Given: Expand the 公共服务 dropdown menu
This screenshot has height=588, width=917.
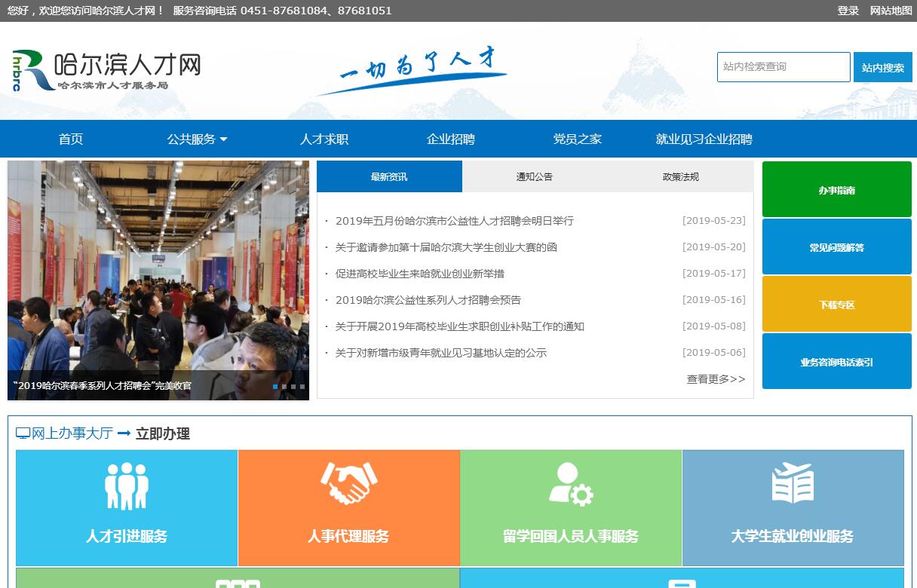Looking at the screenshot, I should point(197,139).
